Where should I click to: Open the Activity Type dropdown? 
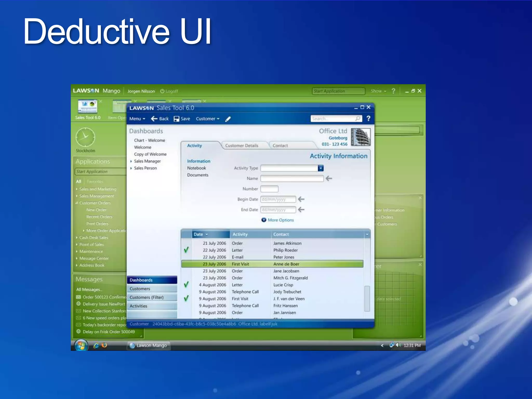(321, 168)
